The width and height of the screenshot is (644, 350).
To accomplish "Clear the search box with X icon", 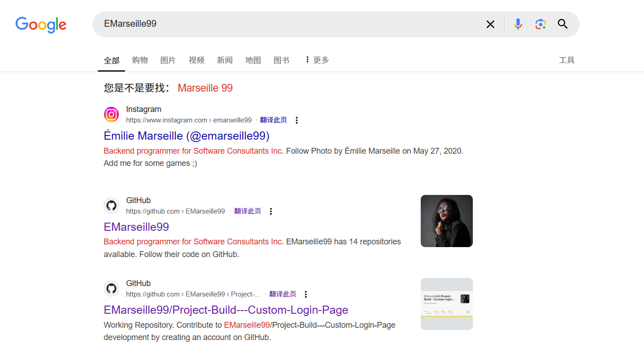I will pos(490,24).
